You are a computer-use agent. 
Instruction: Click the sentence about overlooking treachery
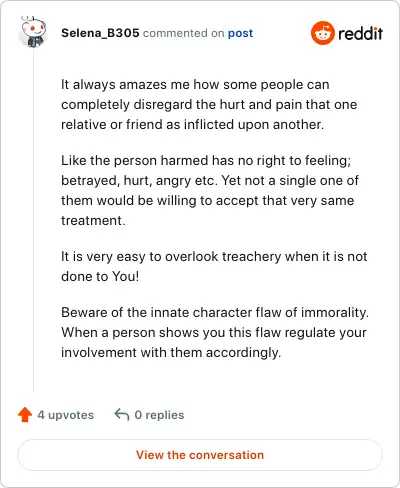click(214, 266)
